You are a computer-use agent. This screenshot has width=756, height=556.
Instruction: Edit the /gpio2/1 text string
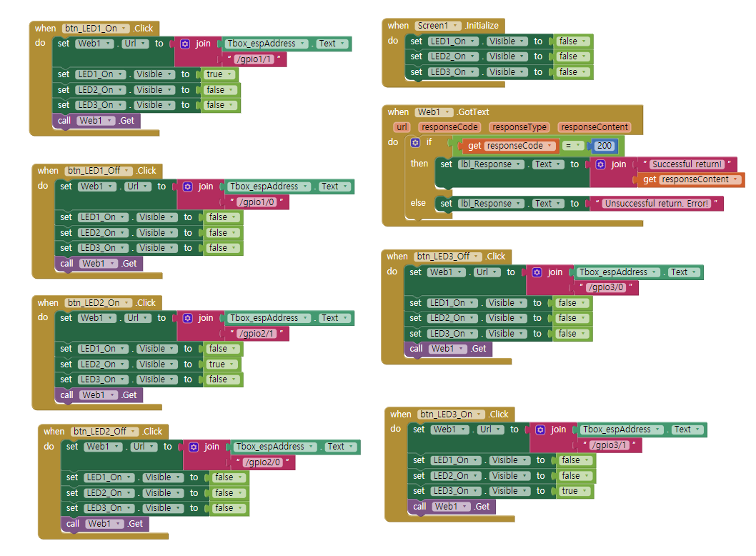pyautogui.click(x=257, y=334)
